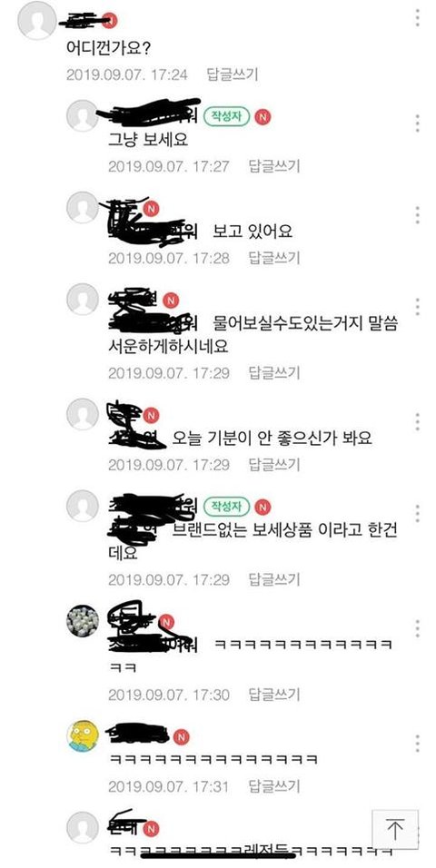Image resolution: width=436 pixels, height=868 pixels.
Task: Open three-dot menu for '어디껀가요?' comment
Action: tap(417, 18)
